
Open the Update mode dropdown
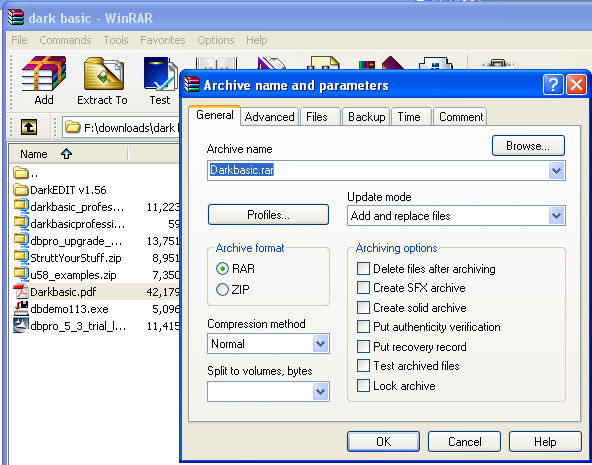(556, 216)
